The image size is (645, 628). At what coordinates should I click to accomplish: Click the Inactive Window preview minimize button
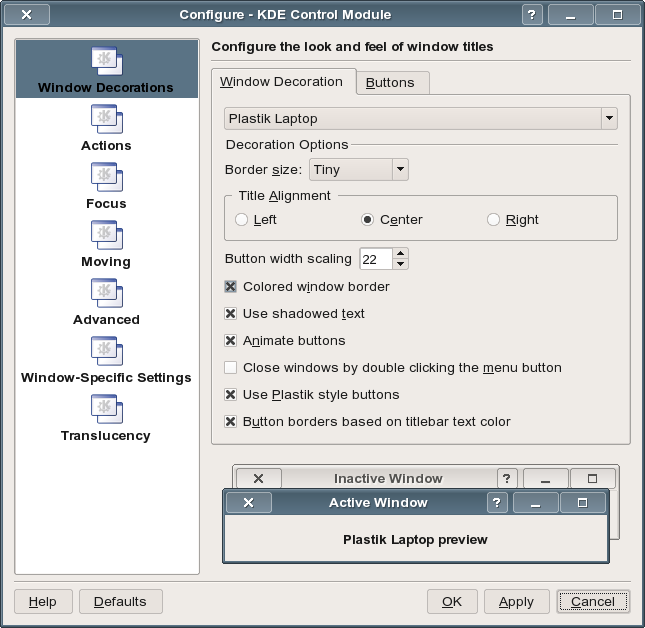point(545,478)
